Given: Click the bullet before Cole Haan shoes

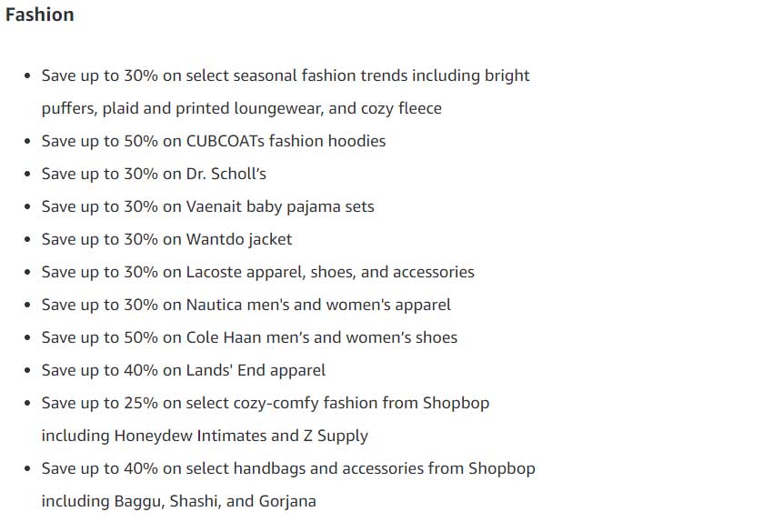Looking at the screenshot, I should pos(27,337).
